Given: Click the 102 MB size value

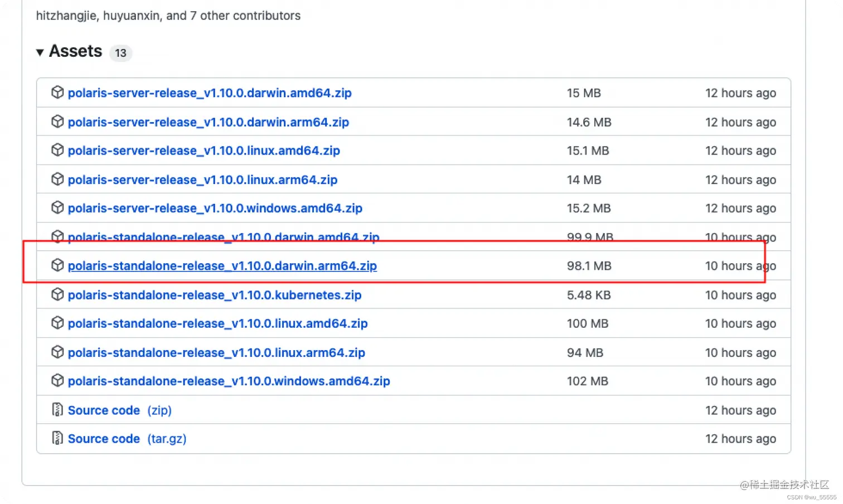Looking at the screenshot, I should tap(588, 381).
